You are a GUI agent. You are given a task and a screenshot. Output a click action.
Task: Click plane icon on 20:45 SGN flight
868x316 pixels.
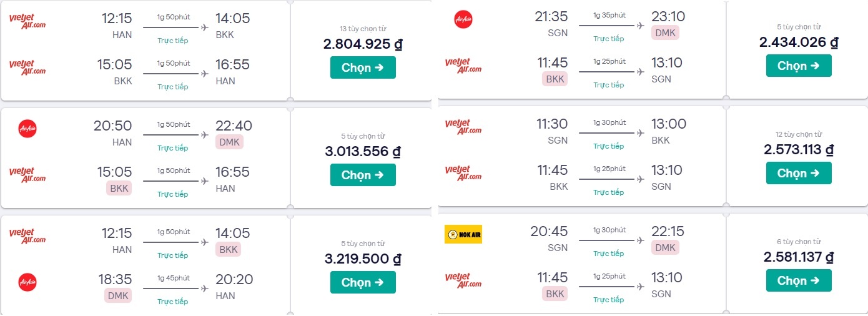640,240
